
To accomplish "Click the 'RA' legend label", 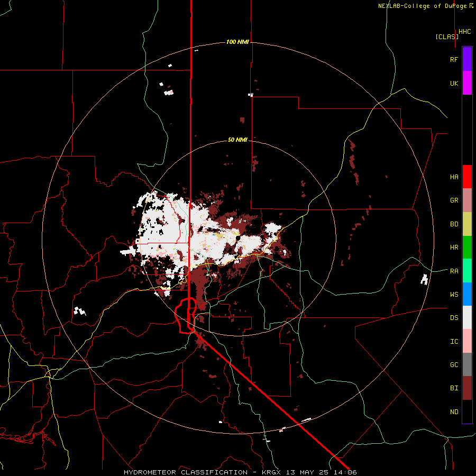I will pos(454,271).
